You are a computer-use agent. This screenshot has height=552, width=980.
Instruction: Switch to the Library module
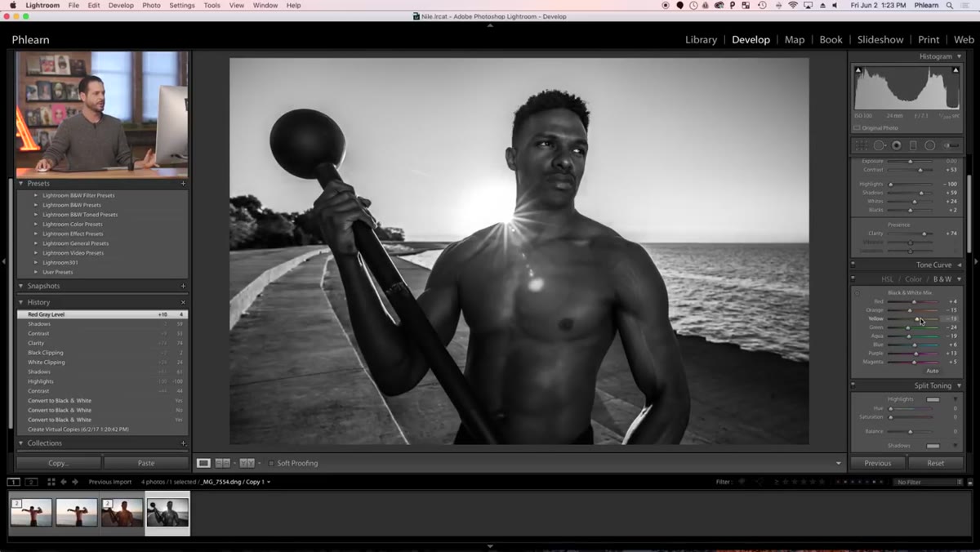point(701,39)
